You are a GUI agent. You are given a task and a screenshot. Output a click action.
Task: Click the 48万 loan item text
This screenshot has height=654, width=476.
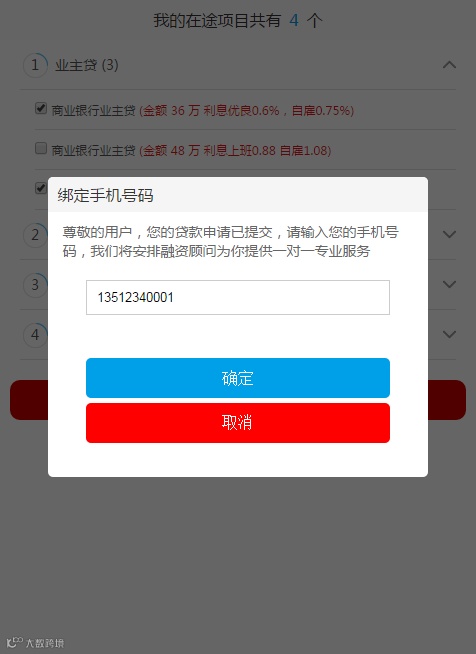pyautogui.click(x=191, y=150)
